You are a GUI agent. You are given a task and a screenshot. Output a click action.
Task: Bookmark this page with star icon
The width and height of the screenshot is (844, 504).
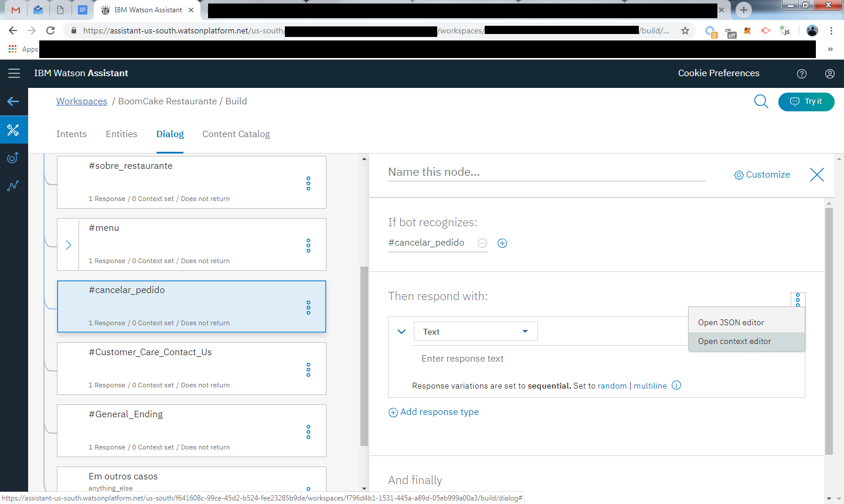685,30
